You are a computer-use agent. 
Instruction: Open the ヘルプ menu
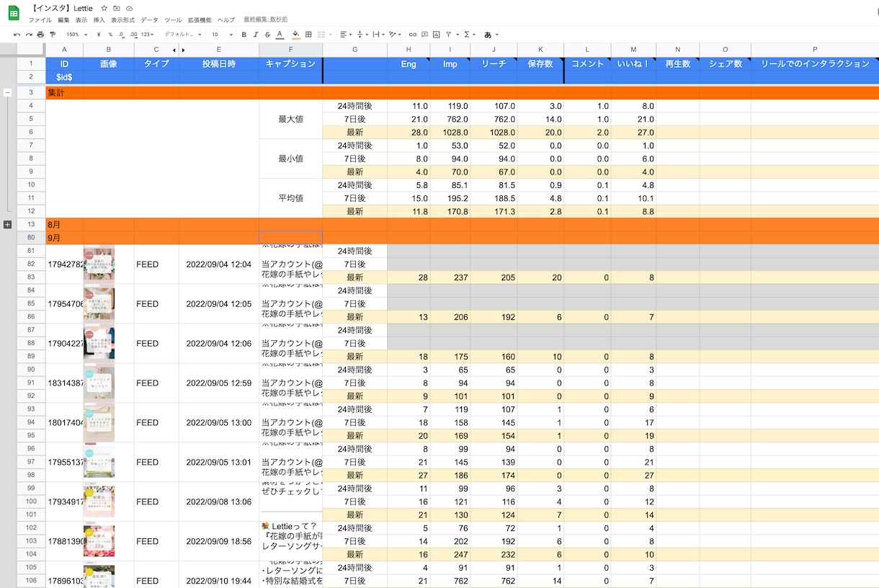coord(226,19)
